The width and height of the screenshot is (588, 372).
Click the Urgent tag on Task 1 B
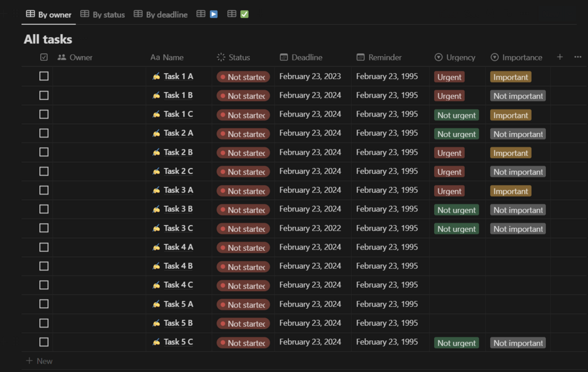tap(449, 96)
